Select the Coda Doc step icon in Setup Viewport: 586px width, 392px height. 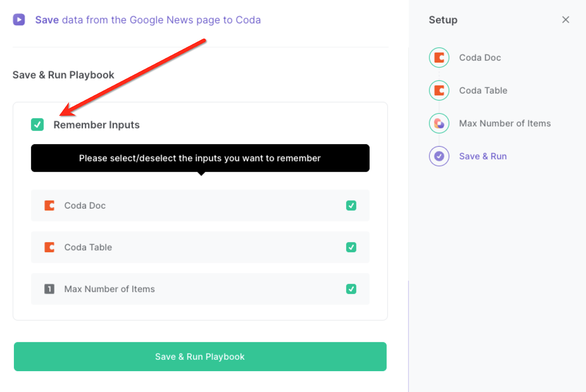point(439,57)
